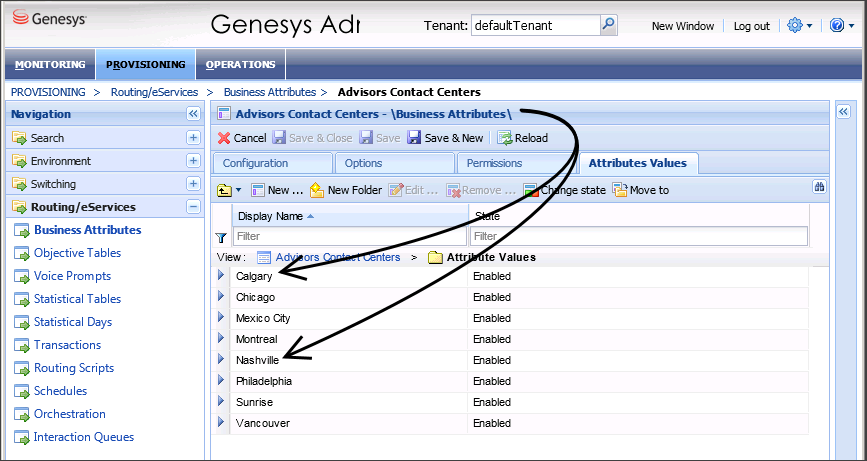867x461 pixels.
Task: Click the tenant search magnifier icon
Action: (x=608, y=25)
